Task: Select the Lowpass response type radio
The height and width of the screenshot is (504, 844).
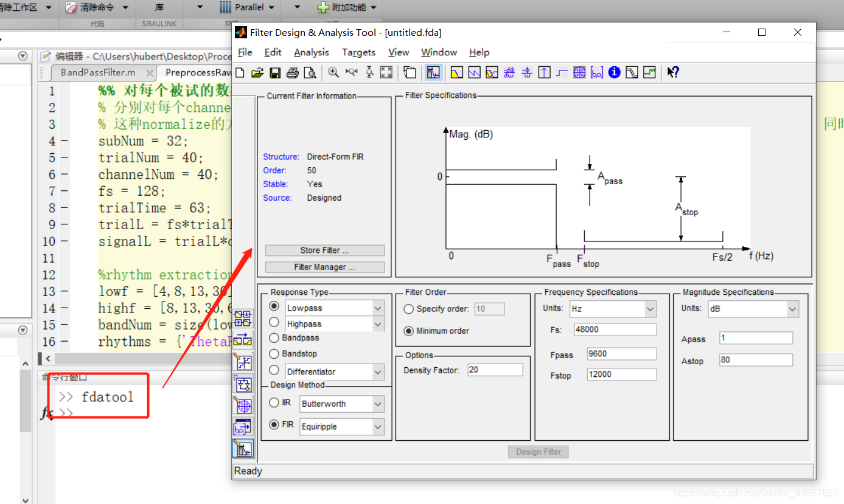Action: [274, 306]
